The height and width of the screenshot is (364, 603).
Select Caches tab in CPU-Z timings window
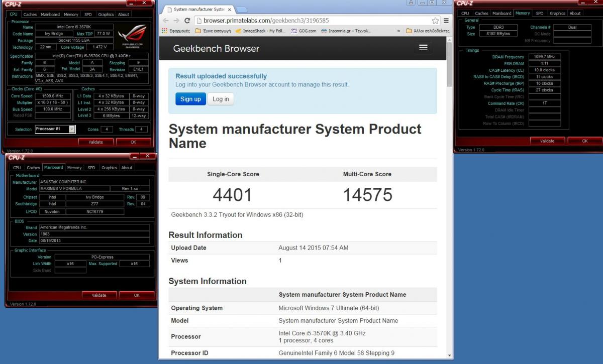tap(481, 14)
